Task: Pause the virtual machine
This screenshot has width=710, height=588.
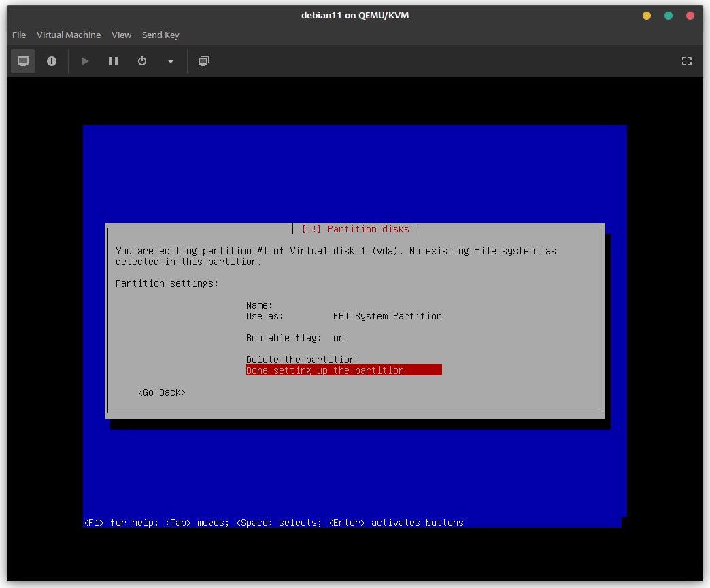Action: (114, 61)
